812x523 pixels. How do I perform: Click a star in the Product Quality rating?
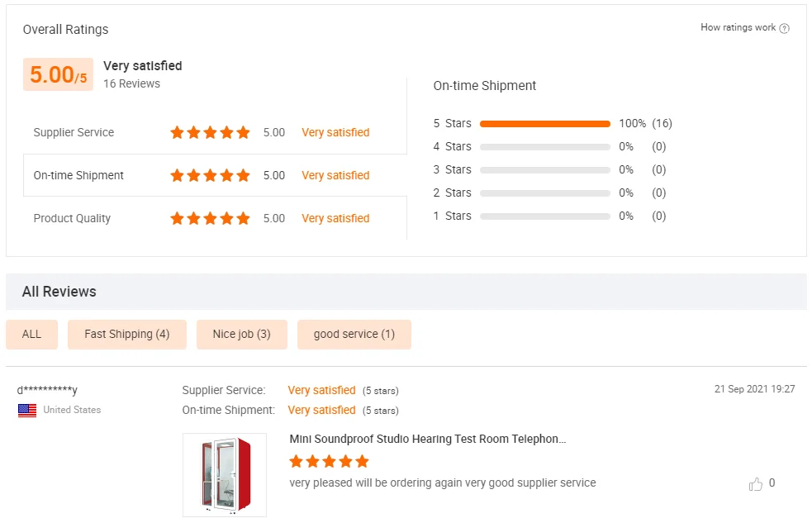[208, 218]
